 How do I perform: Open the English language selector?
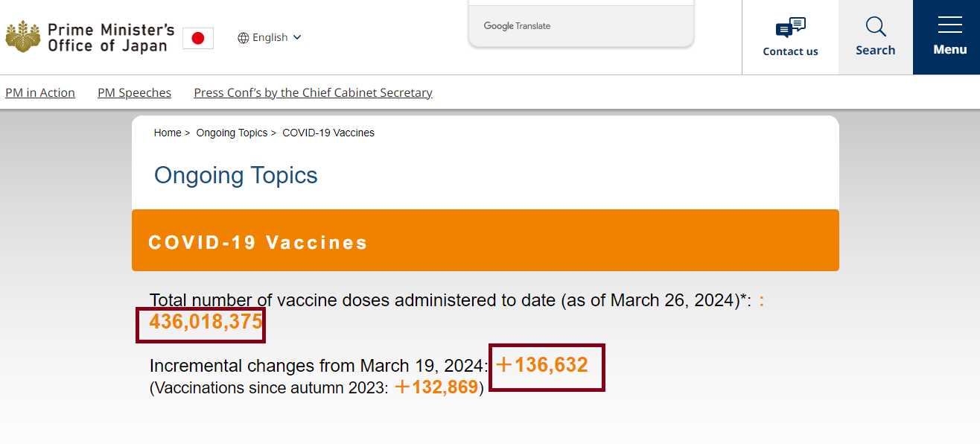pyautogui.click(x=270, y=38)
